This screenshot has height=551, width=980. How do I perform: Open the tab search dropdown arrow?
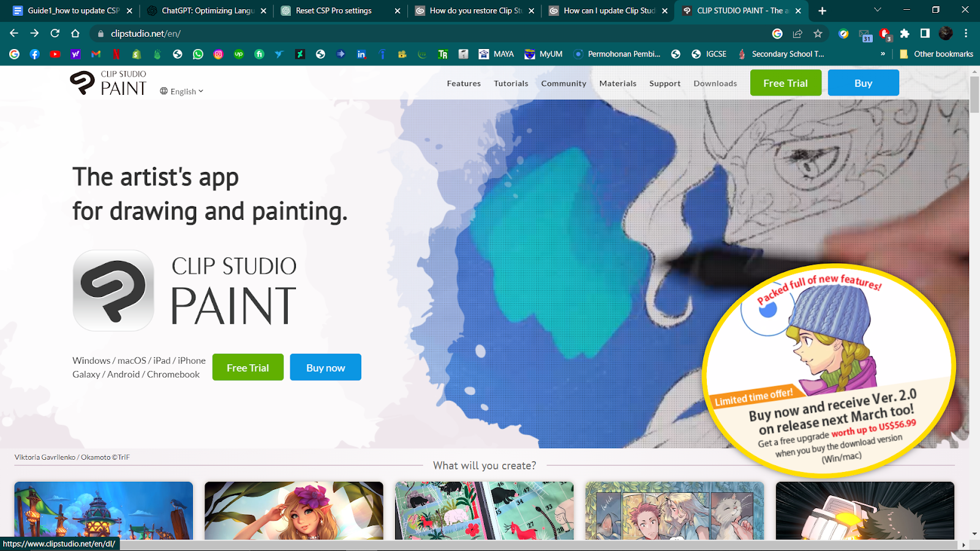877,10
